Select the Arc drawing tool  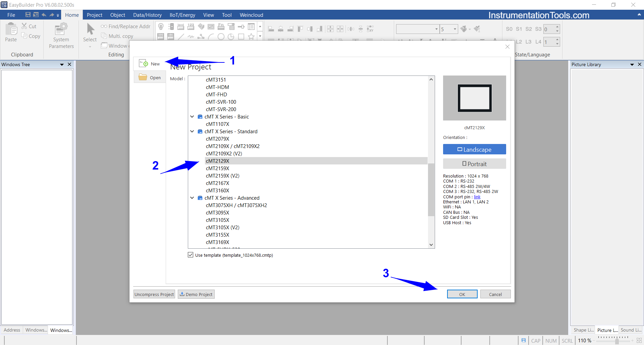click(211, 37)
